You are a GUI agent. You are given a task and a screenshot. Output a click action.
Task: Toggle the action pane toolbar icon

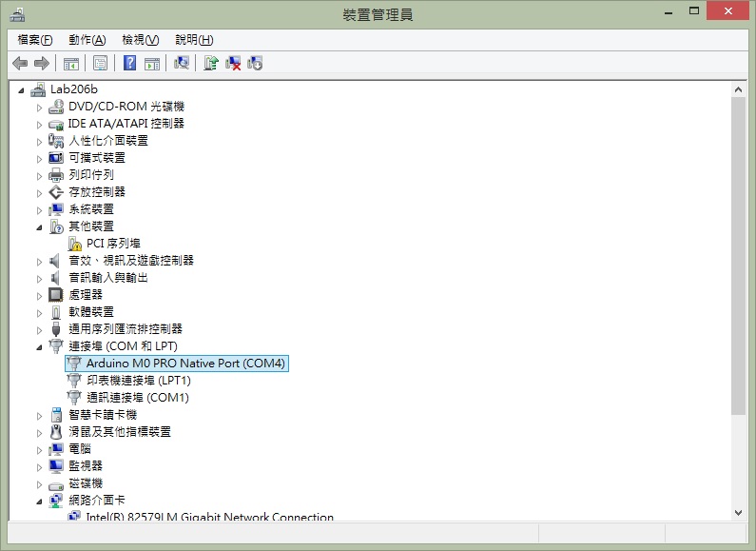152,63
